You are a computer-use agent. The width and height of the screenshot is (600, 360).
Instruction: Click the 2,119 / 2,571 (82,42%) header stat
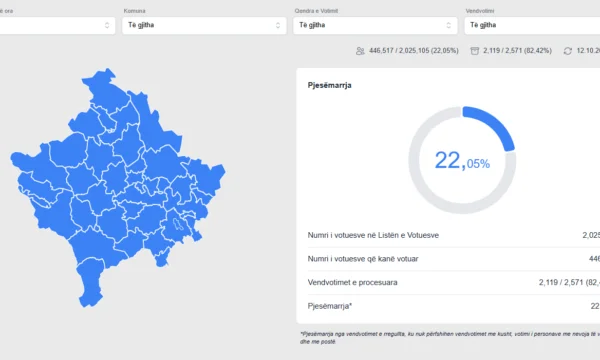[517, 50]
